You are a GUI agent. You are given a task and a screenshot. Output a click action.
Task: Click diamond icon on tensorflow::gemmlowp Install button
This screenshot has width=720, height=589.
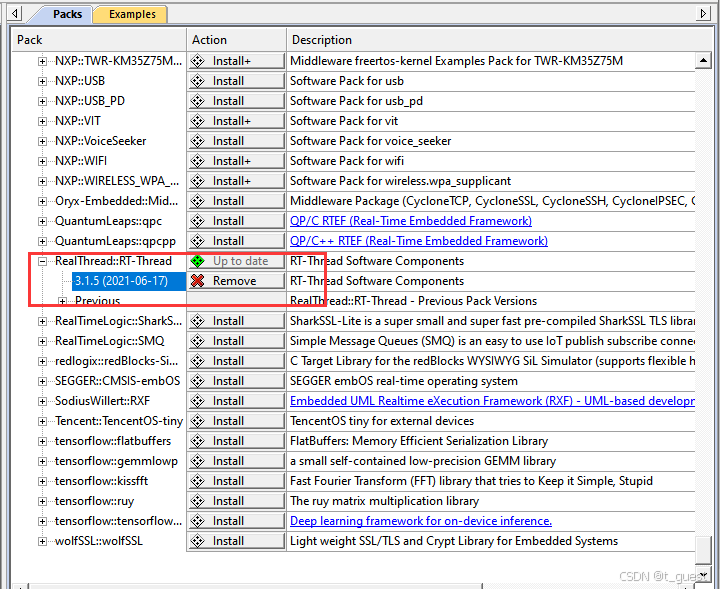point(197,461)
